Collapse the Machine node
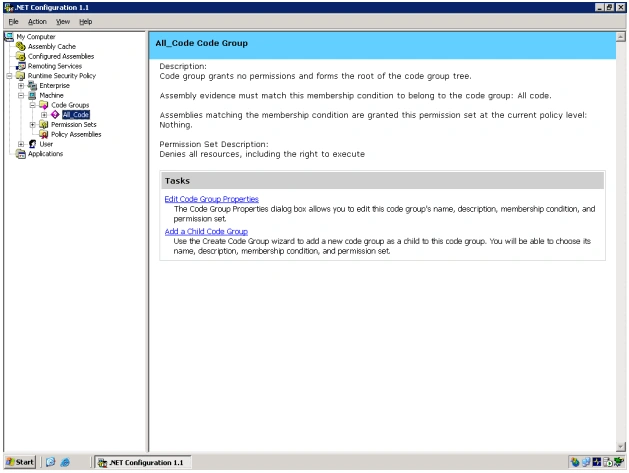 point(21,95)
